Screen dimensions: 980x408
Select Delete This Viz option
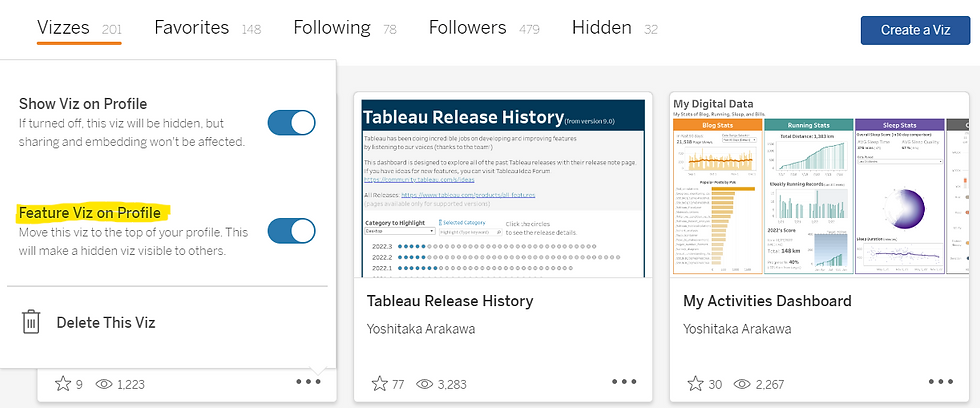(x=106, y=322)
